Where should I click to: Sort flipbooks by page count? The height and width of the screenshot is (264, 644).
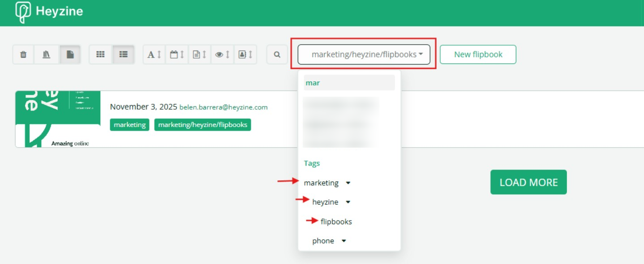point(200,55)
